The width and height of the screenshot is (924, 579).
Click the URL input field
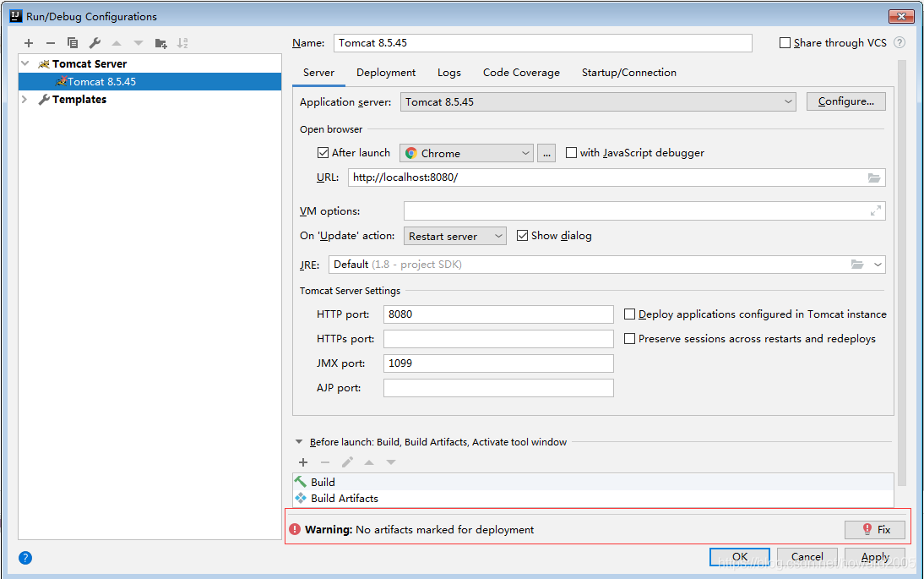617,178
